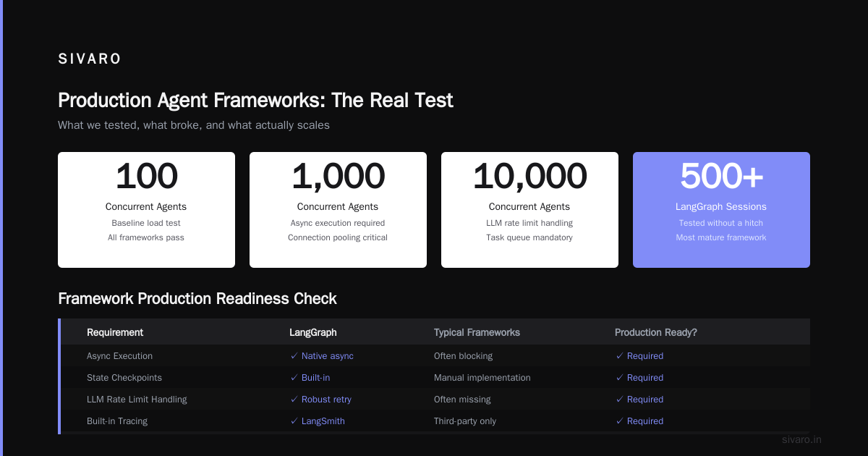The height and width of the screenshot is (456, 868).
Task: Open the 10,000 Concurrent Agents card
Action: (x=529, y=210)
